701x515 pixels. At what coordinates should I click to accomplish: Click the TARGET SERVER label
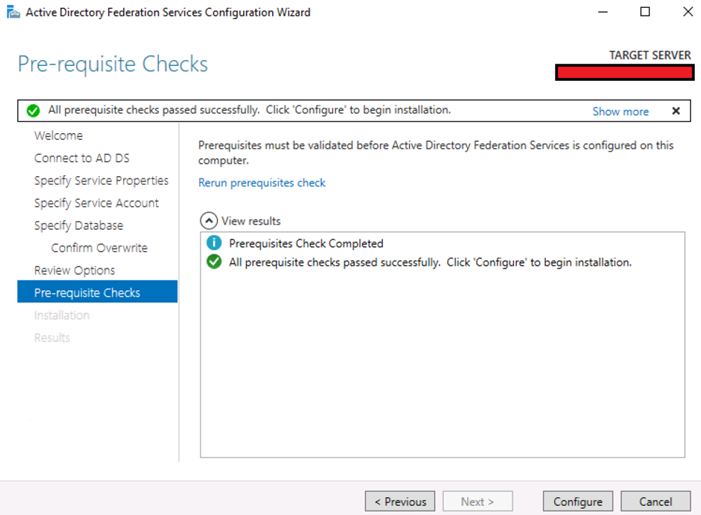pyautogui.click(x=650, y=55)
